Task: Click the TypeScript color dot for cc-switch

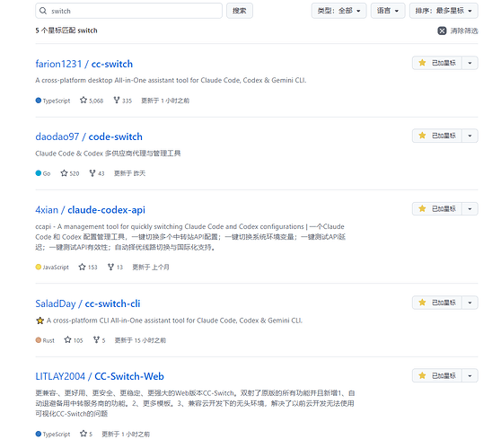Action: [39, 101]
